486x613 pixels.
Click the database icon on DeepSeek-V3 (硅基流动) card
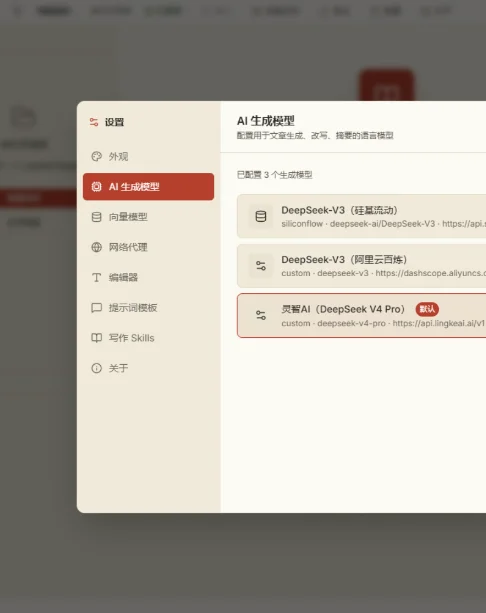(261, 216)
